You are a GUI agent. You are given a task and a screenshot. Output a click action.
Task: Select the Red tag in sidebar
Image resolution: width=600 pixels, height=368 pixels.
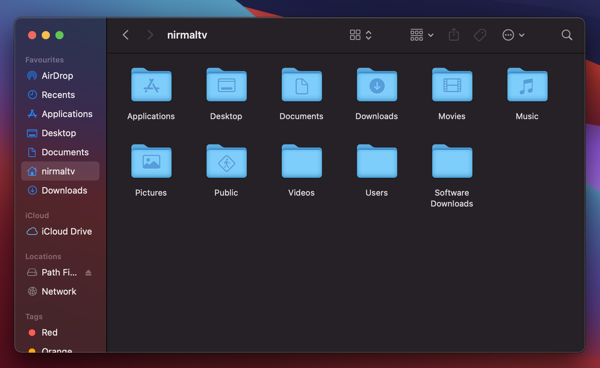[60, 332]
